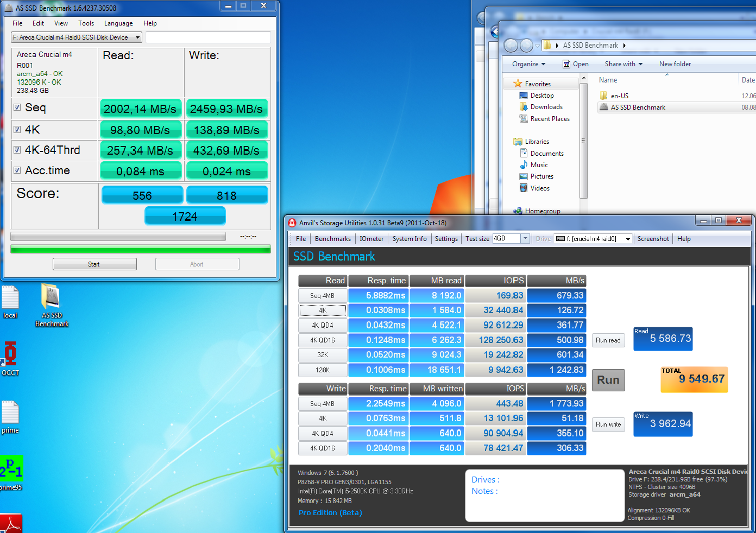The image size is (756, 533).
Task: Click green completed progress bar in AS SSD
Action: pyautogui.click(x=141, y=249)
